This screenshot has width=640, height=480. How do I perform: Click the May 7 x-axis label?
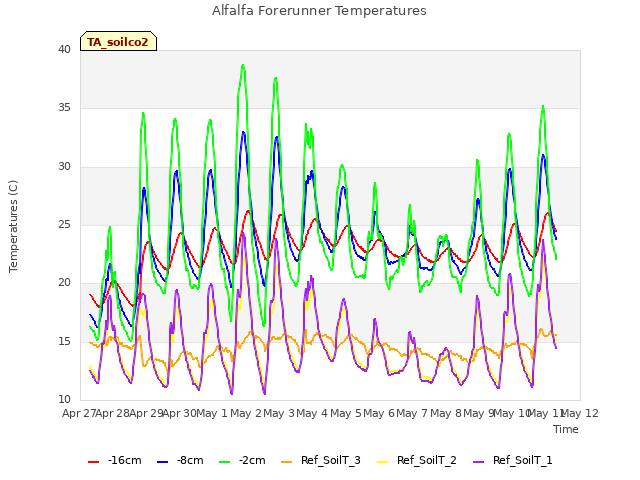click(x=412, y=413)
